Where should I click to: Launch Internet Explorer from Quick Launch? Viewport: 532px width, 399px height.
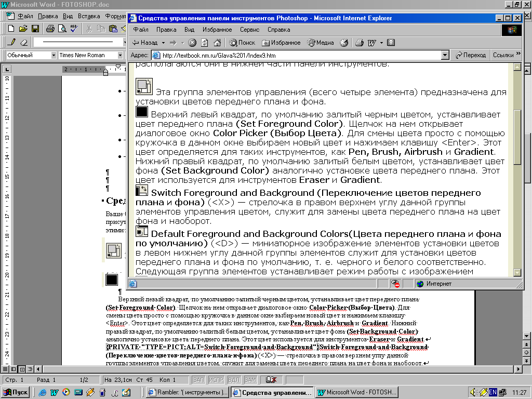43,393
